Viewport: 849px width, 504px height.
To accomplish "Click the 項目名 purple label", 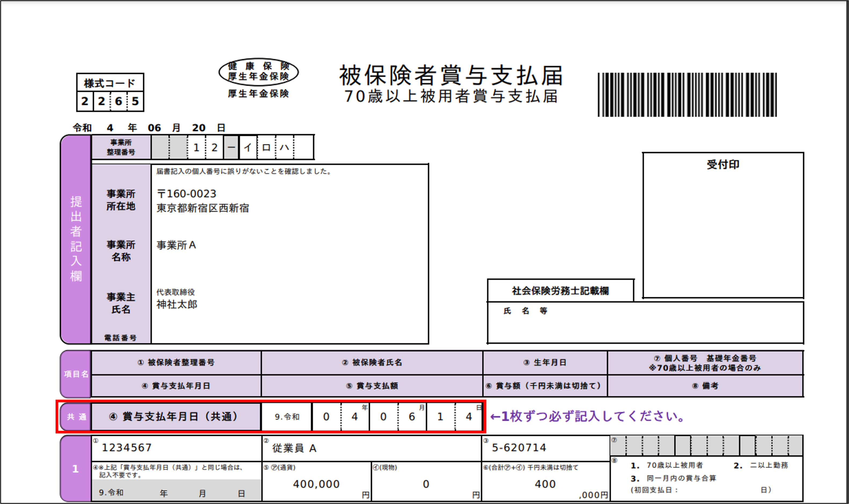I will [76, 374].
